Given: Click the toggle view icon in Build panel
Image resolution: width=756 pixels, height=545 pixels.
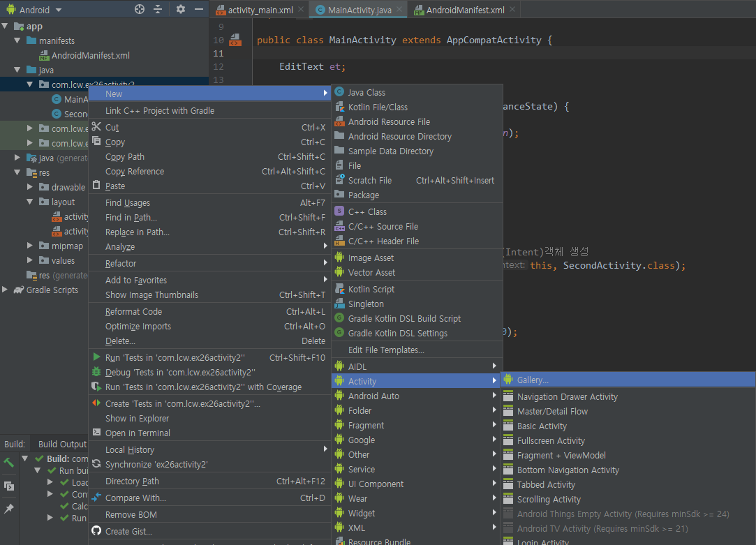Looking at the screenshot, I should 8,486.
